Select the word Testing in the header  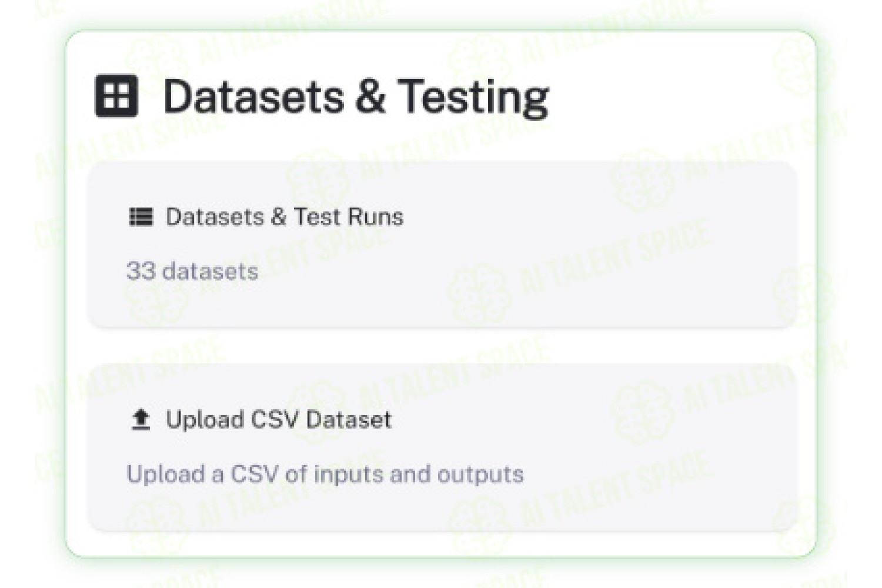(473, 97)
